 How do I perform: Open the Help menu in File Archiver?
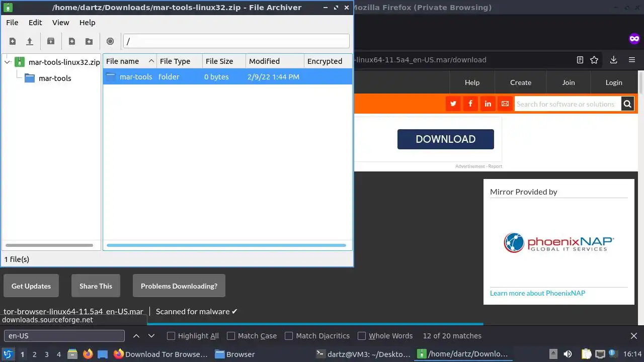pos(87,23)
